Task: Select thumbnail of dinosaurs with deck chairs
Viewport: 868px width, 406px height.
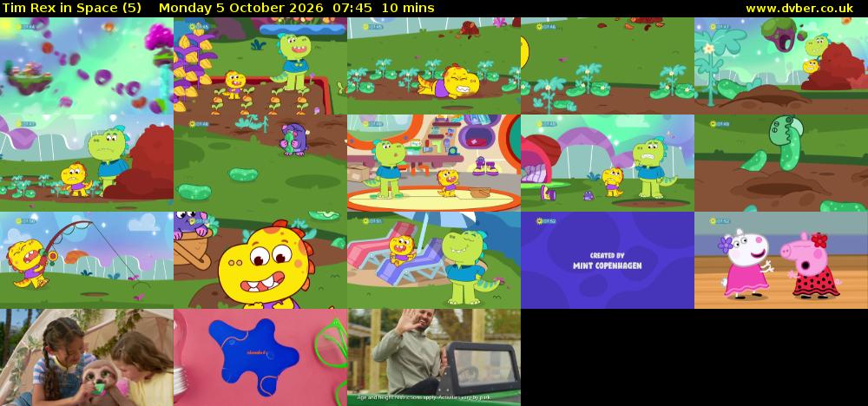Action: 434,260
